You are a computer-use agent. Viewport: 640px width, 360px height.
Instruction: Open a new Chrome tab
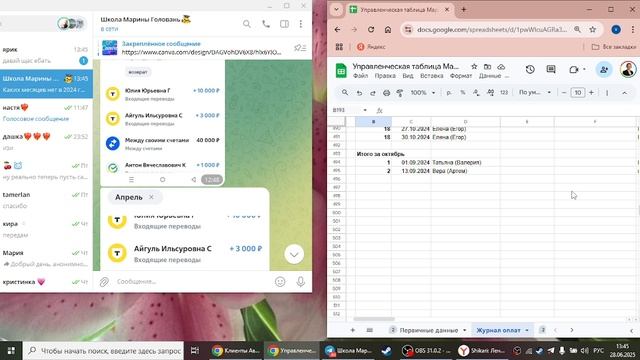(x=464, y=9)
